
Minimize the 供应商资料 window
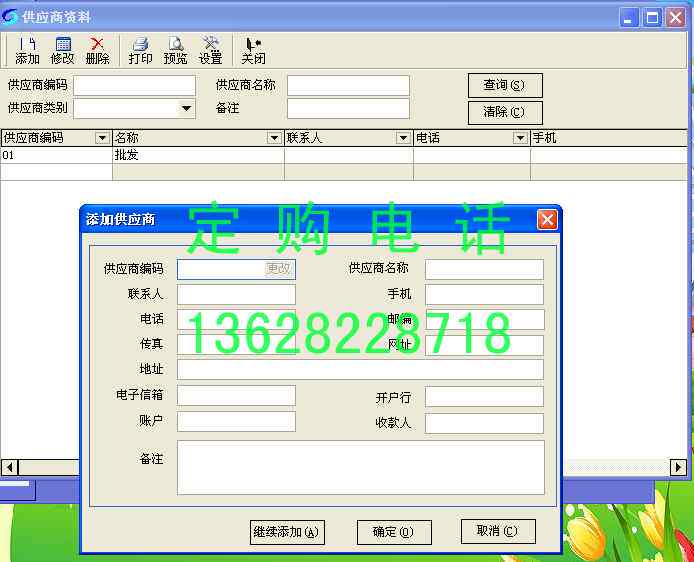628,18
